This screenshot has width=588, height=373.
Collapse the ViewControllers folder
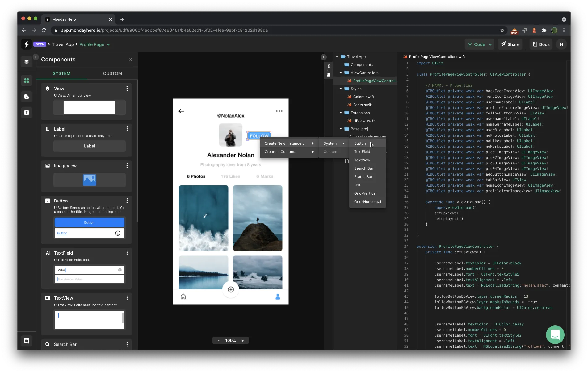click(x=341, y=73)
